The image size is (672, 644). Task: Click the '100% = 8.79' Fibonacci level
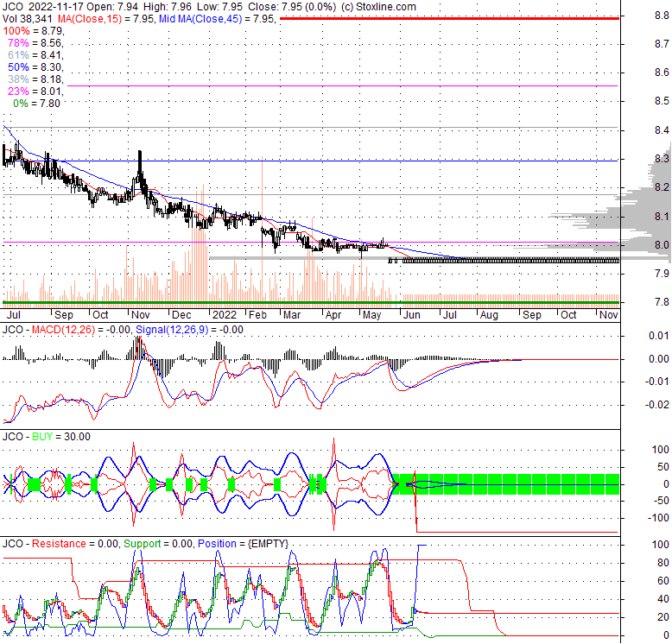34,31
